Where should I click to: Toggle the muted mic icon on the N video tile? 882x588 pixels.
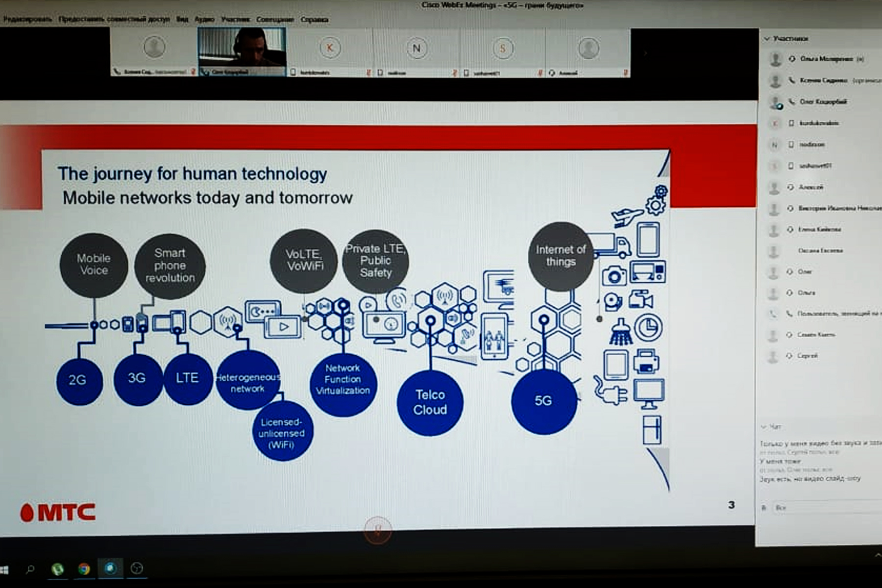pyautogui.click(x=455, y=73)
